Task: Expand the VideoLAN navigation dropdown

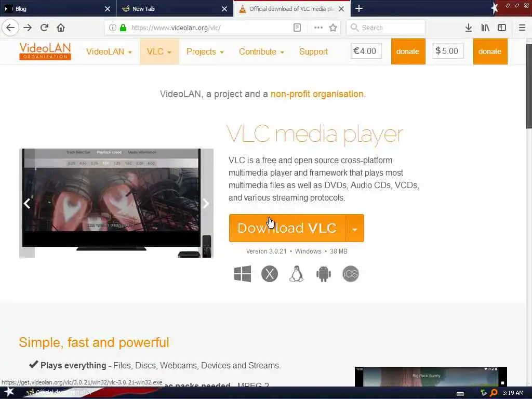Action: click(109, 51)
